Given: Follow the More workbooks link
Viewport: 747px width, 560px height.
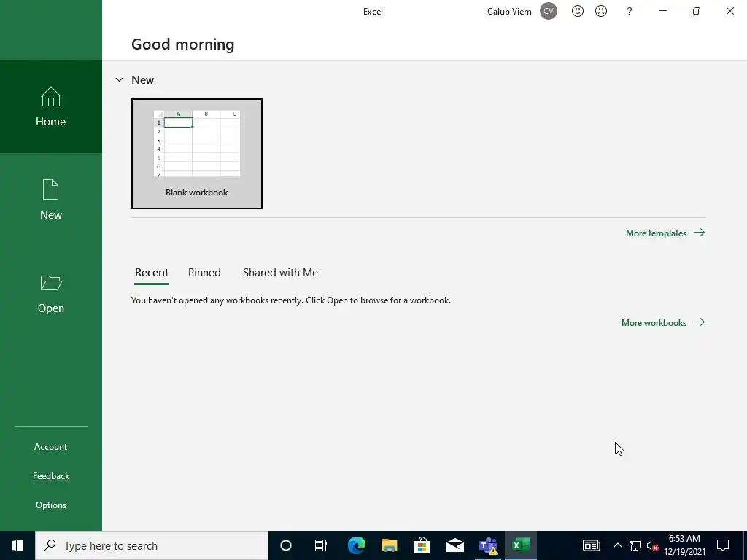Looking at the screenshot, I should (663, 323).
